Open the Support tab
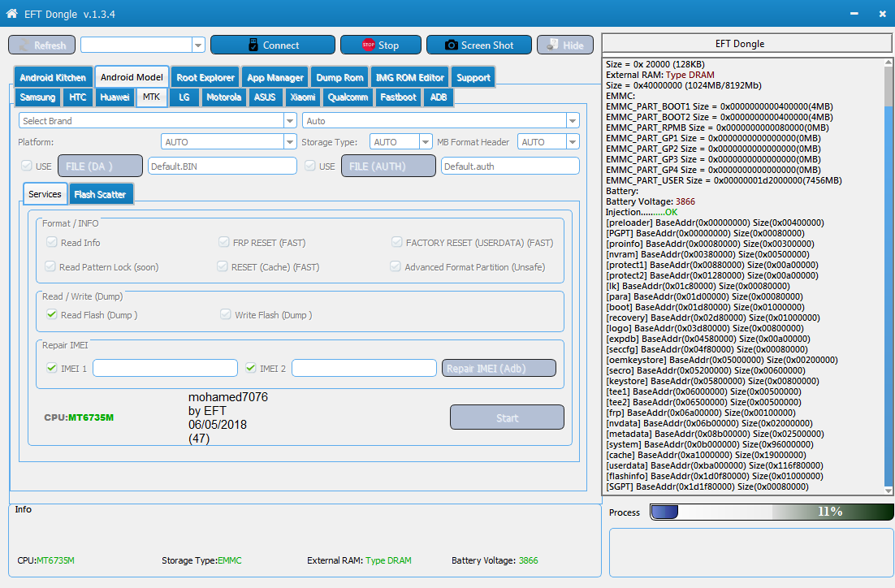 [x=473, y=78]
